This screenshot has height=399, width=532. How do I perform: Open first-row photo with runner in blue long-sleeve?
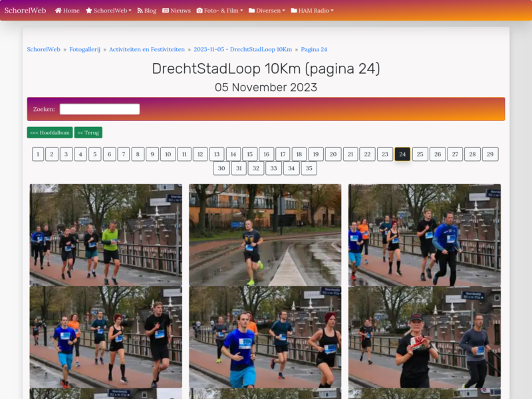[424, 235]
